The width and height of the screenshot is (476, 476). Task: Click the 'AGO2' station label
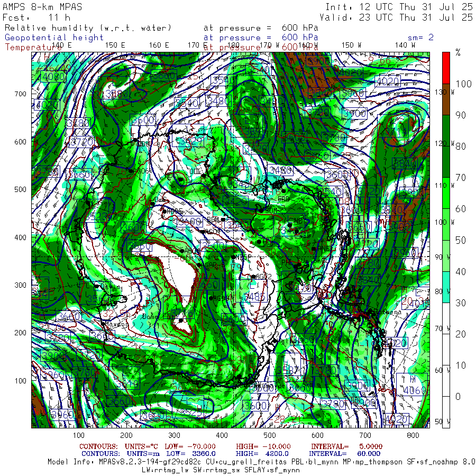click(263, 277)
